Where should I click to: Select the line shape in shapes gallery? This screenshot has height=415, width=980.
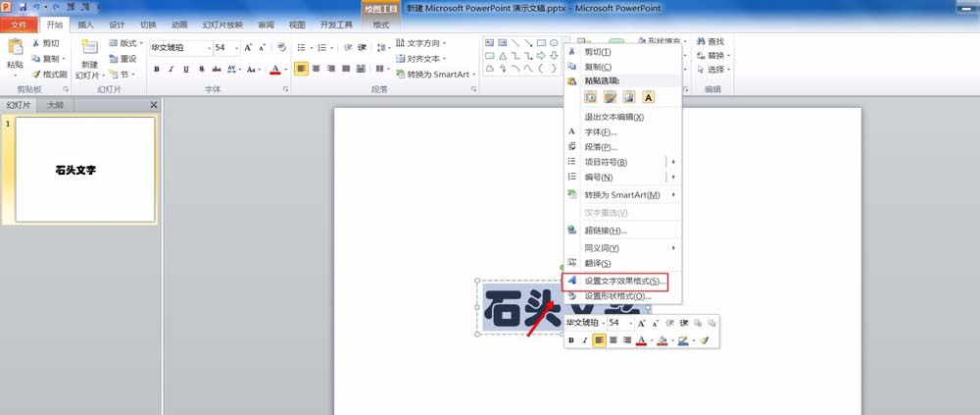point(515,43)
